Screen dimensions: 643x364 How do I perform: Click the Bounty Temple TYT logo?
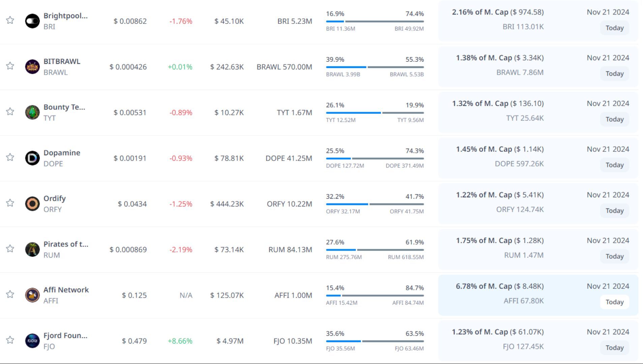pyautogui.click(x=32, y=112)
